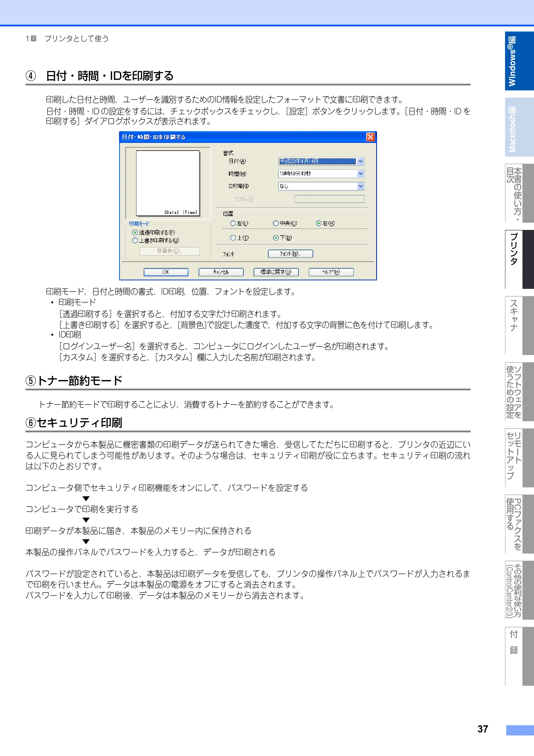This screenshot has width=534, height=756.
Task: Click the page preview thumbnail
Action: coord(168,183)
